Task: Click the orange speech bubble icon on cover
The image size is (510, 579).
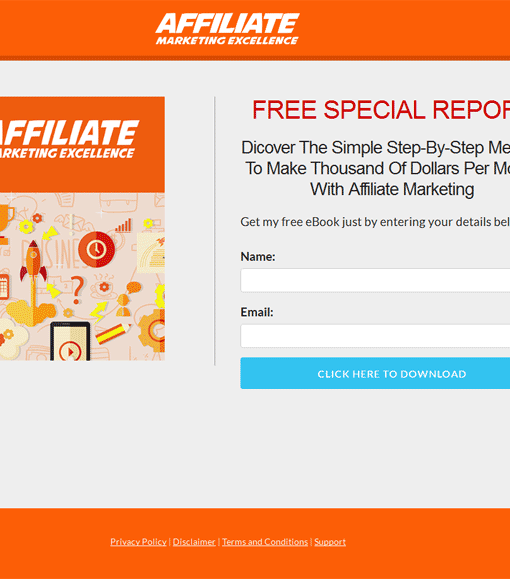Action: tap(134, 287)
